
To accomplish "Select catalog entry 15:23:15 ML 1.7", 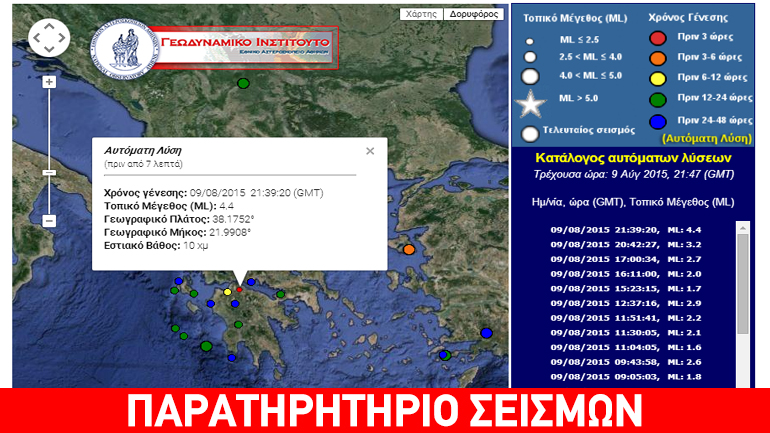I will 626,289.
